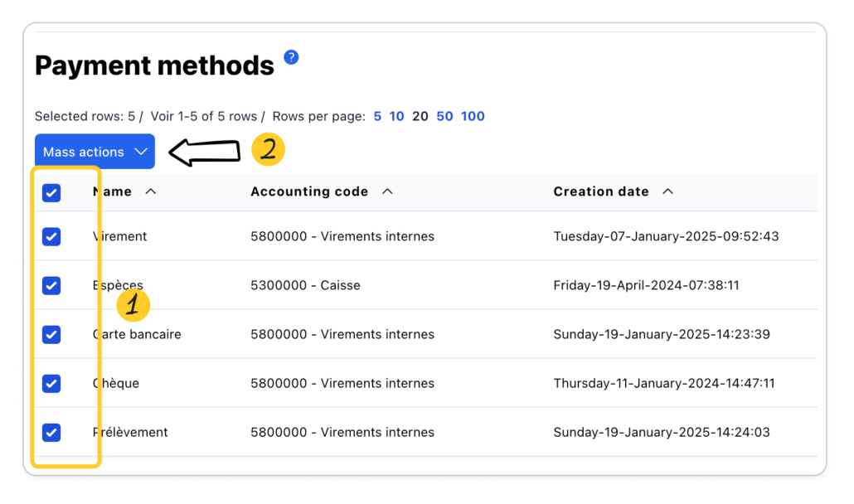Show 50 rows per page
Image resolution: width=854 pixels, height=504 pixels.
[444, 116]
